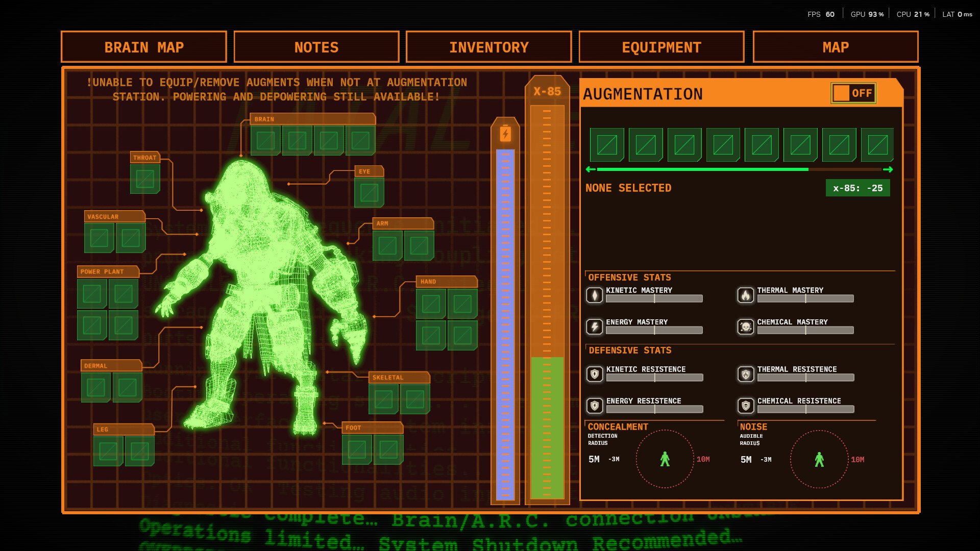Click the Chemical Mastery skull icon
Image resolution: width=980 pixels, height=551 pixels.
tap(746, 327)
